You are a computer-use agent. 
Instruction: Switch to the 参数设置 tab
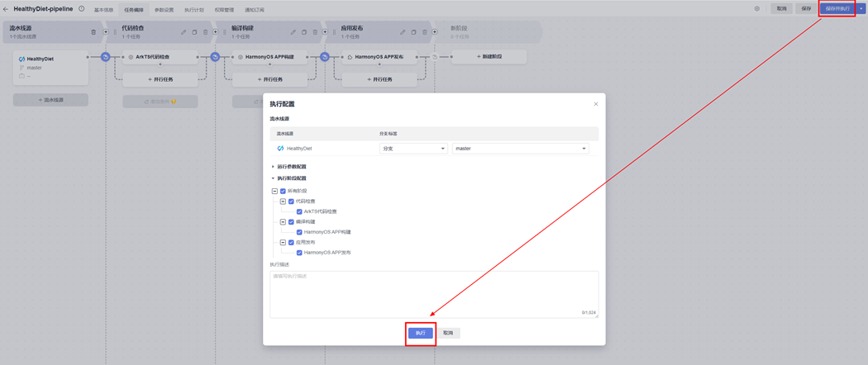click(164, 10)
